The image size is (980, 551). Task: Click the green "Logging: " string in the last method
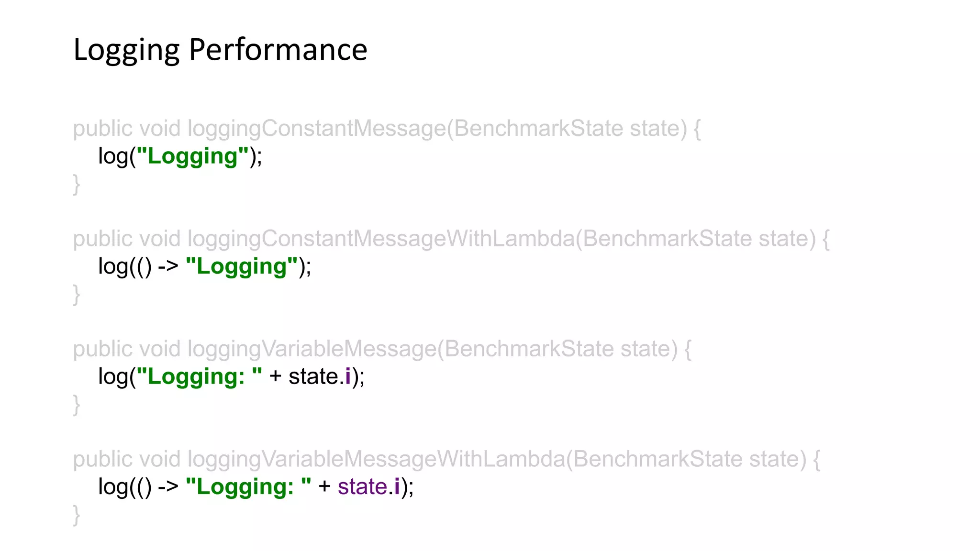point(248,487)
